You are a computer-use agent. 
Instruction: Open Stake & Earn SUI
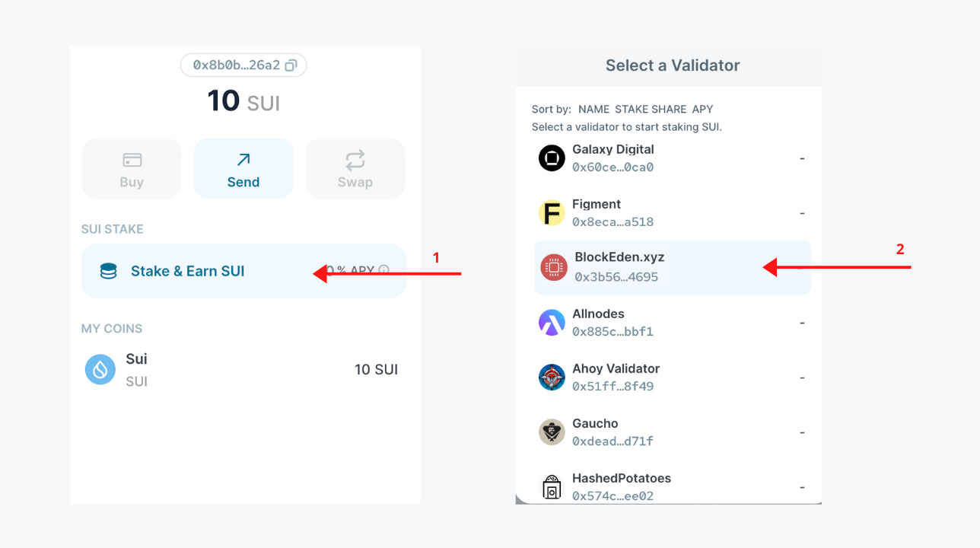click(x=243, y=271)
